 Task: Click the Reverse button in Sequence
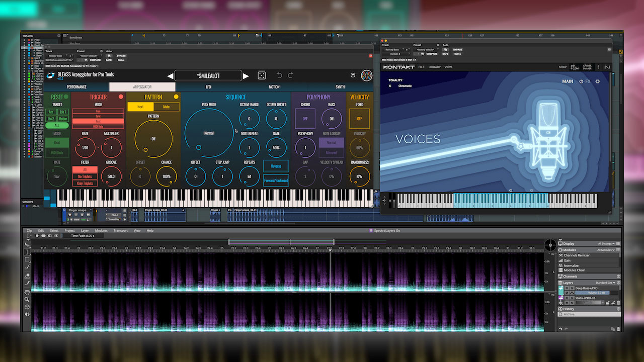click(x=276, y=166)
